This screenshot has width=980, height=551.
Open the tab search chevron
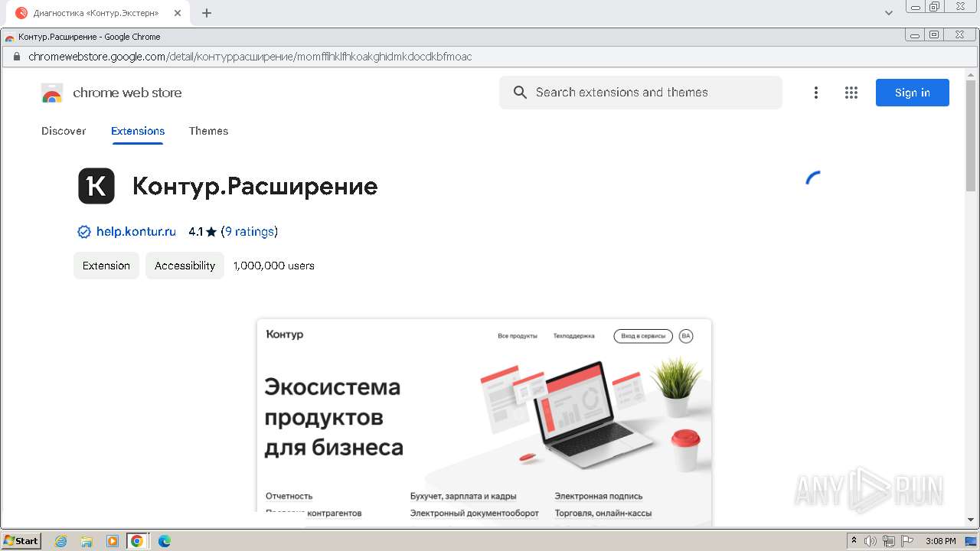click(889, 13)
